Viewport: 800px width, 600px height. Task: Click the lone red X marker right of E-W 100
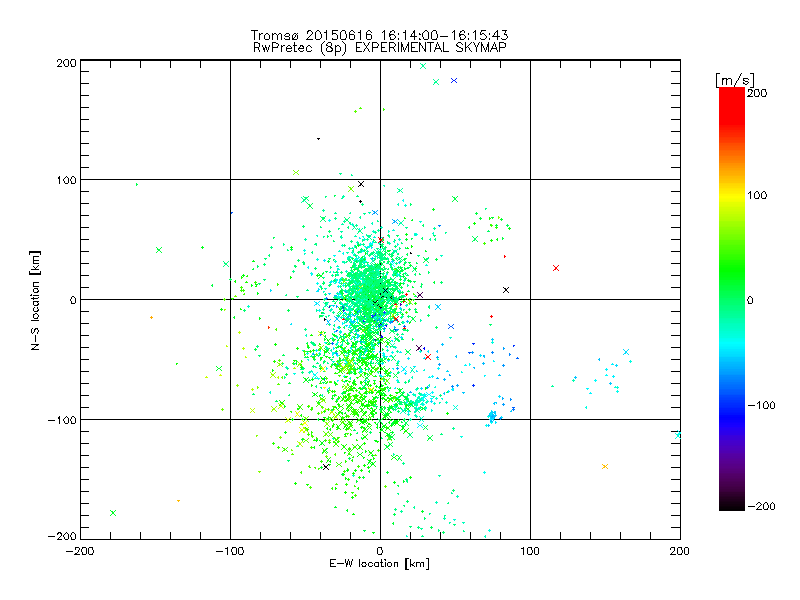(x=556, y=268)
